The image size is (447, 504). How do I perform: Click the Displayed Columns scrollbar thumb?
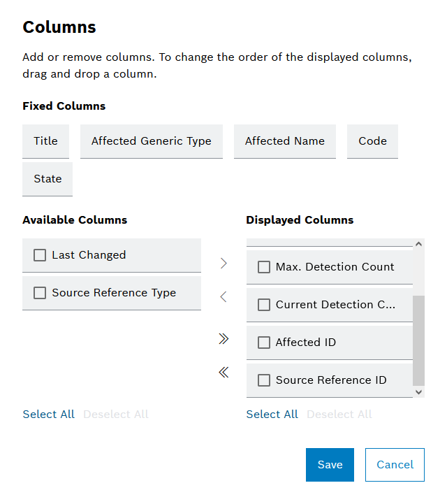coord(418,340)
